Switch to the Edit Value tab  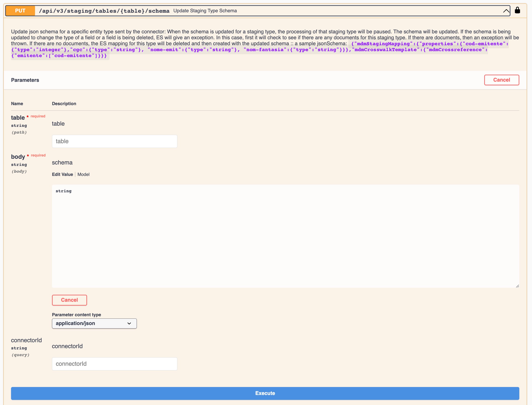(x=62, y=174)
